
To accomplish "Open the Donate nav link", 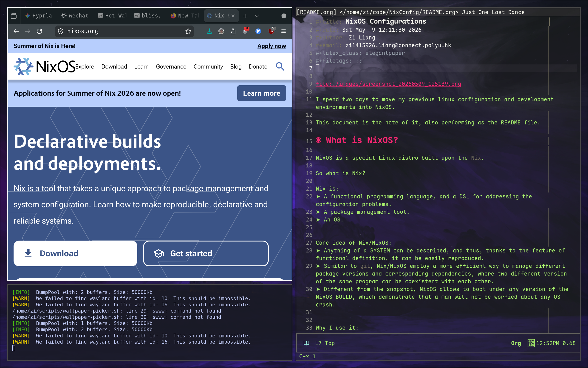I will coord(258,66).
